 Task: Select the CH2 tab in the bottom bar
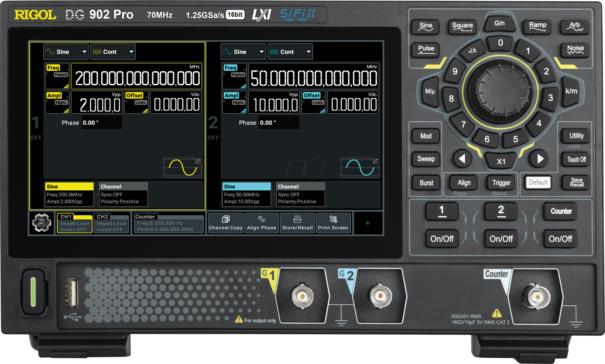pyautogui.click(x=112, y=223)
